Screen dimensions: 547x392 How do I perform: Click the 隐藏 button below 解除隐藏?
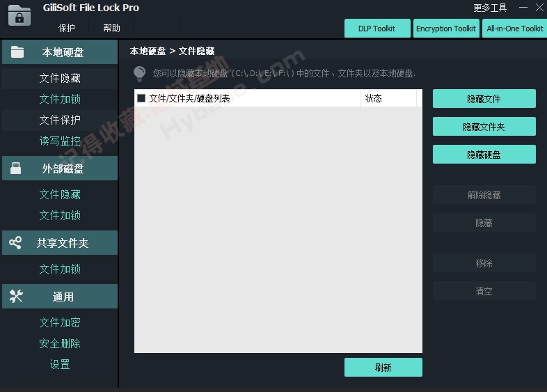click(x=484, y=223)
